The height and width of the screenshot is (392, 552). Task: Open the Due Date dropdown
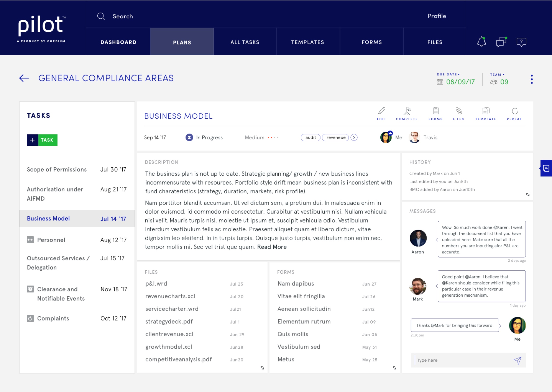coord(448,74)
